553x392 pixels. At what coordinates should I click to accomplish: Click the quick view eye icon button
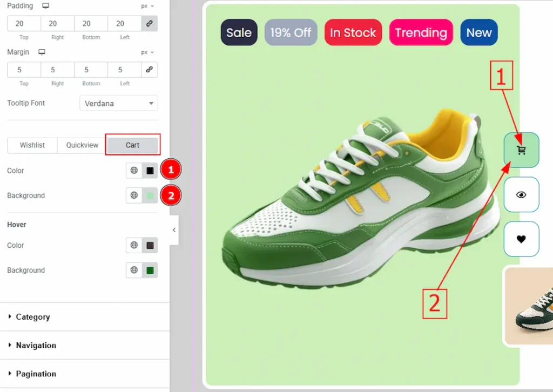pos(521,195)
